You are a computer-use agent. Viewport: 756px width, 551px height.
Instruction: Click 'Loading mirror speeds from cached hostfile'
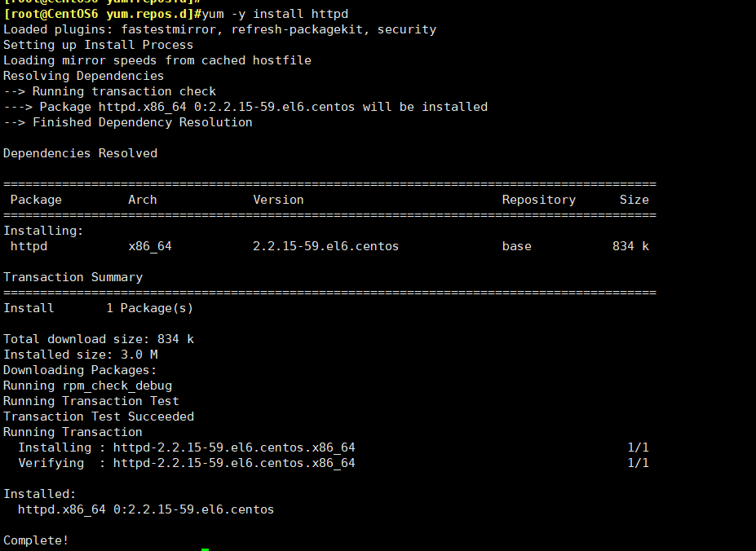click(157, 60)
